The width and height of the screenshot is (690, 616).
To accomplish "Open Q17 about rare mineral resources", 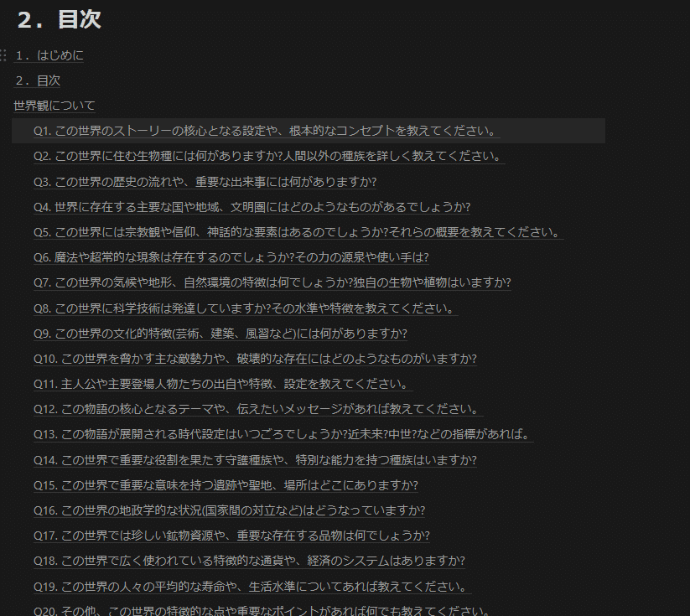I will pyautogui.click(x=231, y=535).
